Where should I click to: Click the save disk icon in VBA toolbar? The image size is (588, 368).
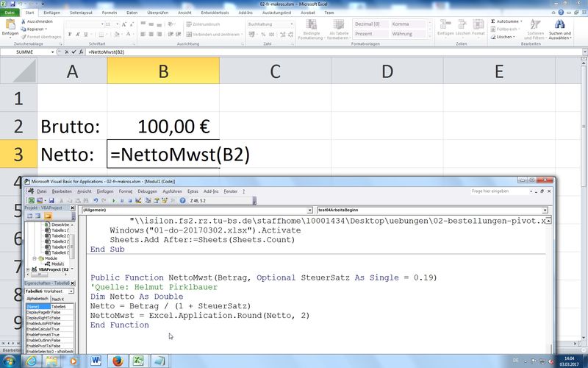coord(51,201)
